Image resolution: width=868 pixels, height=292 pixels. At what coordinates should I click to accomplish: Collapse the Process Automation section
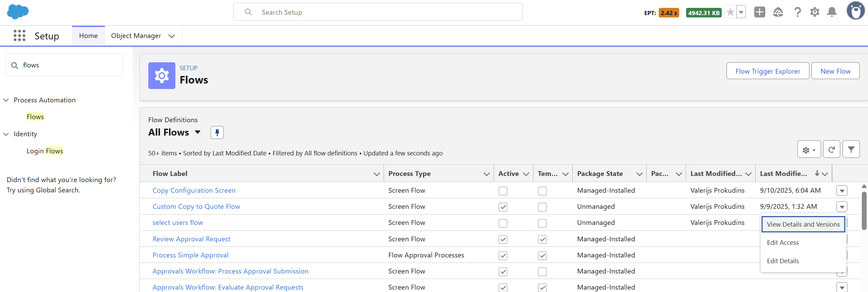(6, 100)
